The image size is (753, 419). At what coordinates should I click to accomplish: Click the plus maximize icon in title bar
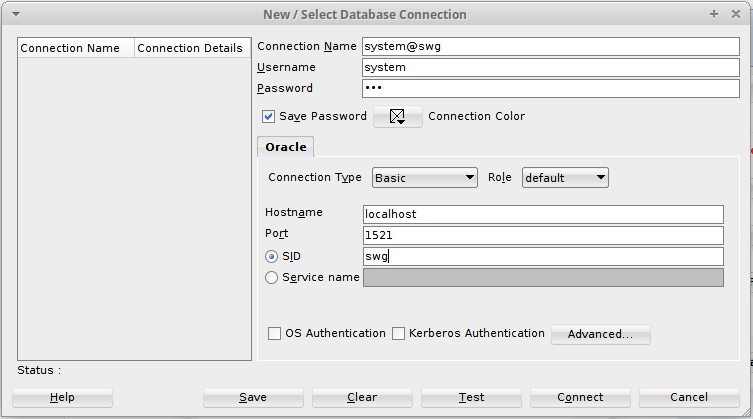[x=714, y=14]
